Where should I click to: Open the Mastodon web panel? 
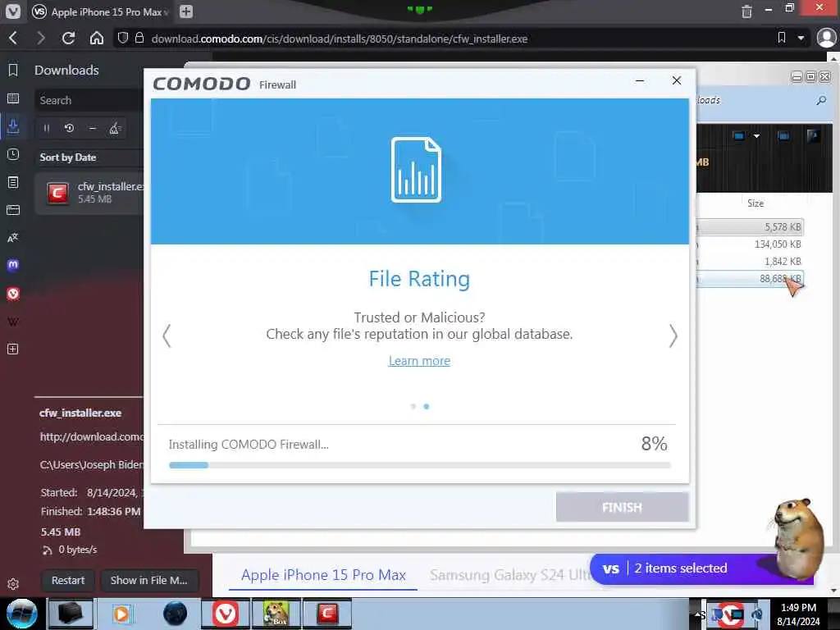[x=13, y=265]
